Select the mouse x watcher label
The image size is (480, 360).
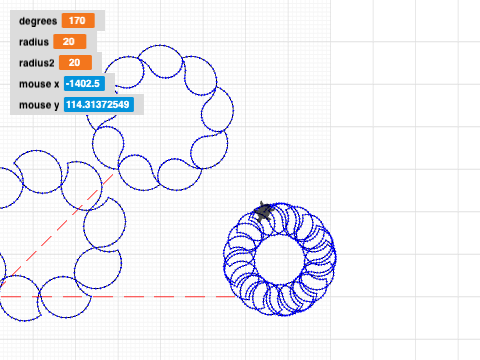coord(39,84)
